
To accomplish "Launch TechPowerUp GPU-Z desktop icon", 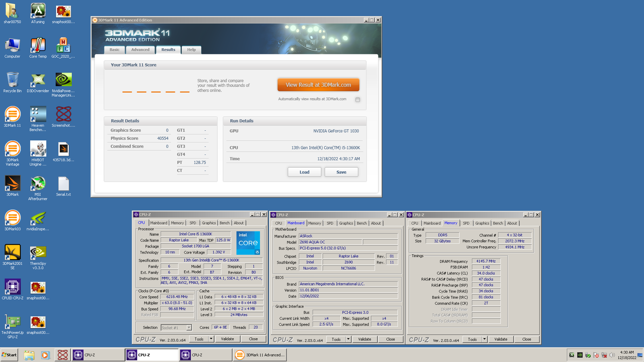I will (12, 326).
